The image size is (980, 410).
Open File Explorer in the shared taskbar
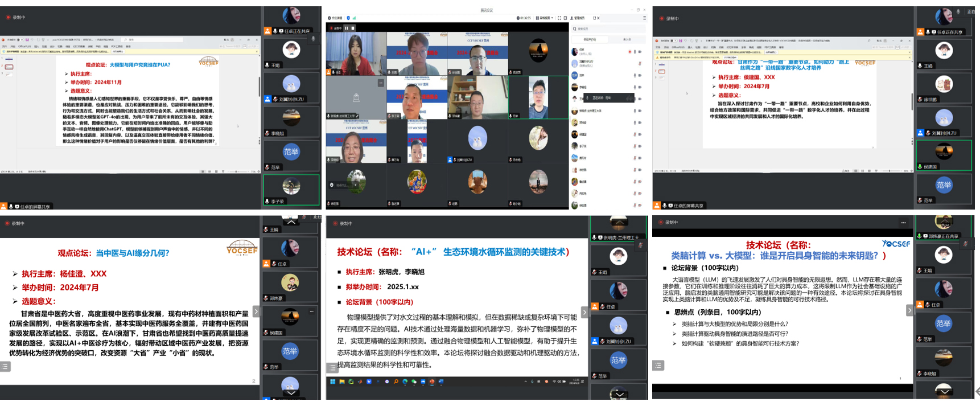(x=341, y=382)
